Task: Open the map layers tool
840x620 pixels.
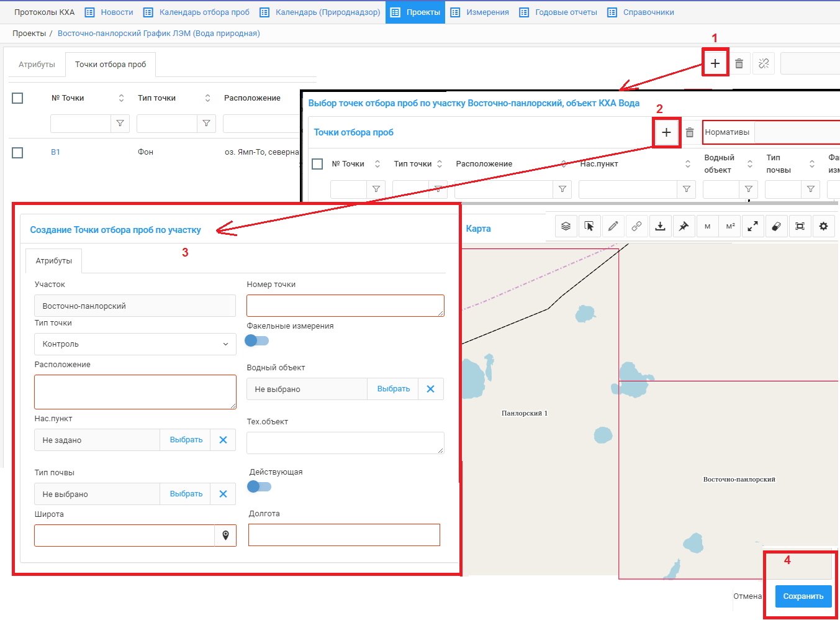Action: coord(566,227)
